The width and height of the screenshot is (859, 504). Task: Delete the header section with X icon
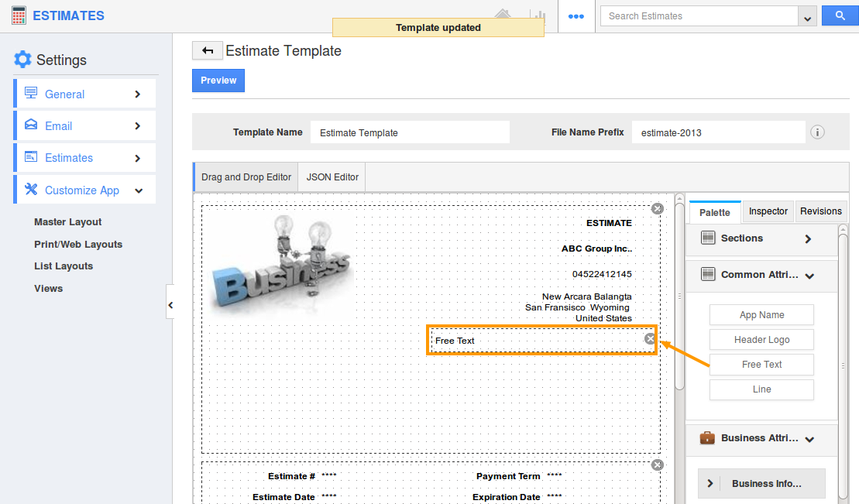[x=657, y=208]
